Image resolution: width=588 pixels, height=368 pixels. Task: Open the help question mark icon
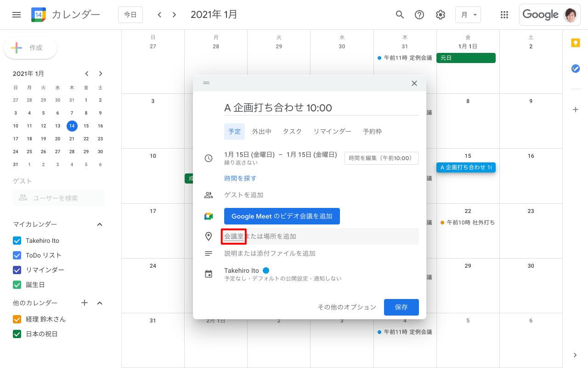click(x=419, y=15)
